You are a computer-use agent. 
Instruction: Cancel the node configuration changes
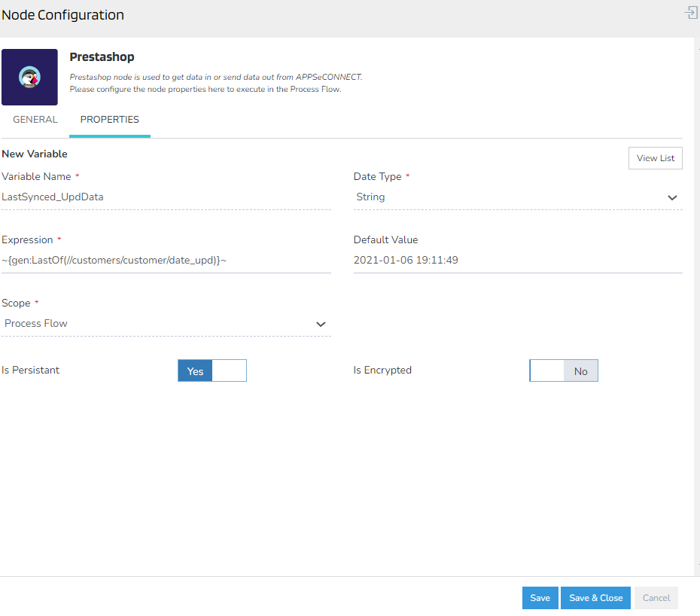[656, 597]
